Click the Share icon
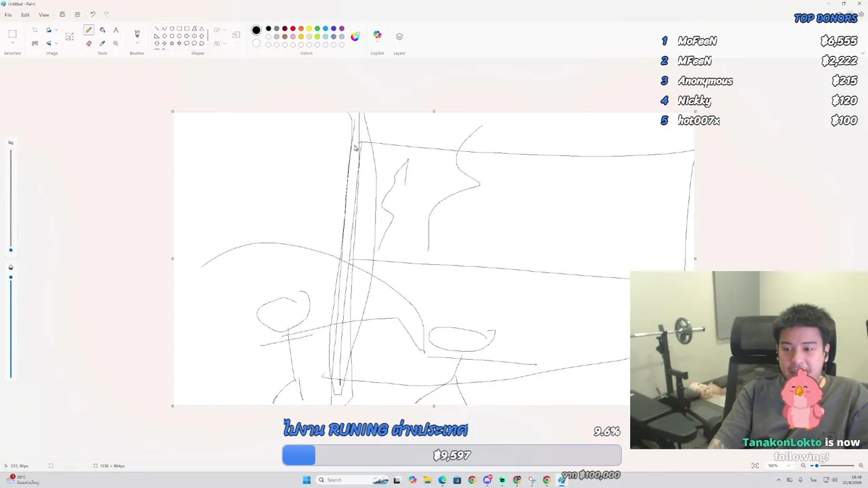Image resolution: width=868 pixels, height=488 pixels. click(x=77, y=14)
